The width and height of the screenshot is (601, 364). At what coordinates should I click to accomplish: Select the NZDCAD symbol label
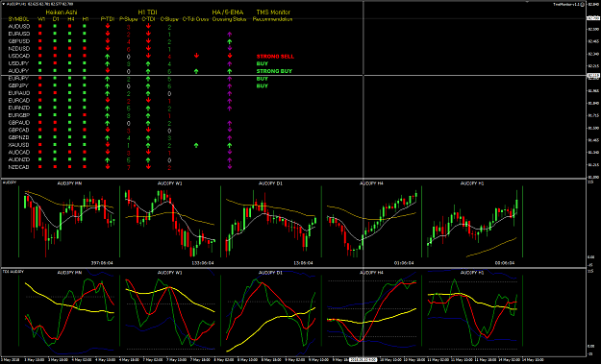(x=19, y=167)
